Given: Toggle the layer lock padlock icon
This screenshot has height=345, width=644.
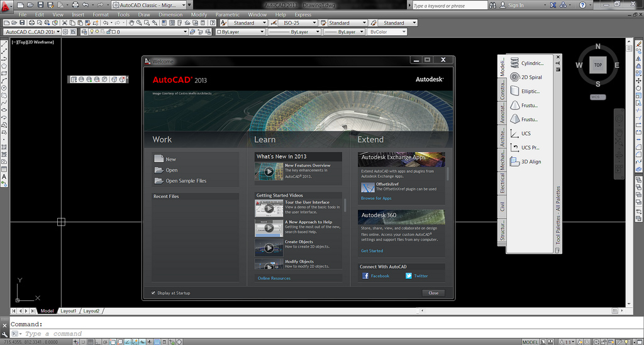Looking at the screenshot, I should pos(109,31).
